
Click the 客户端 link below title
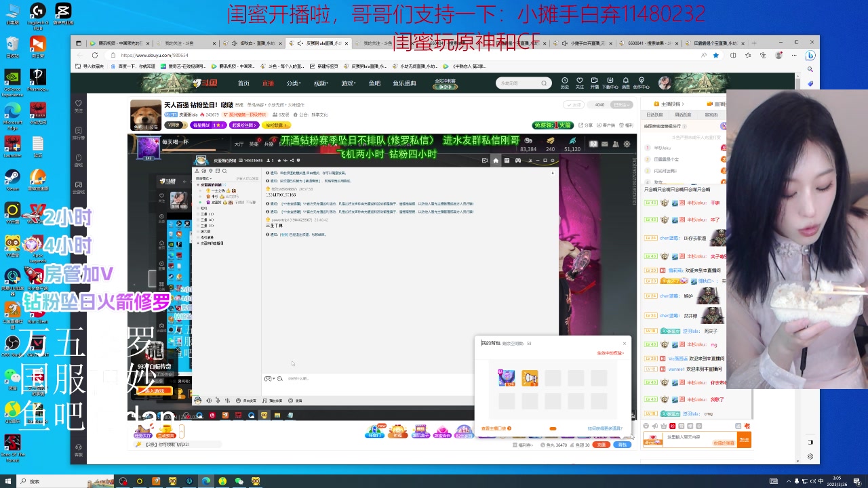click(x=606, y=125)
